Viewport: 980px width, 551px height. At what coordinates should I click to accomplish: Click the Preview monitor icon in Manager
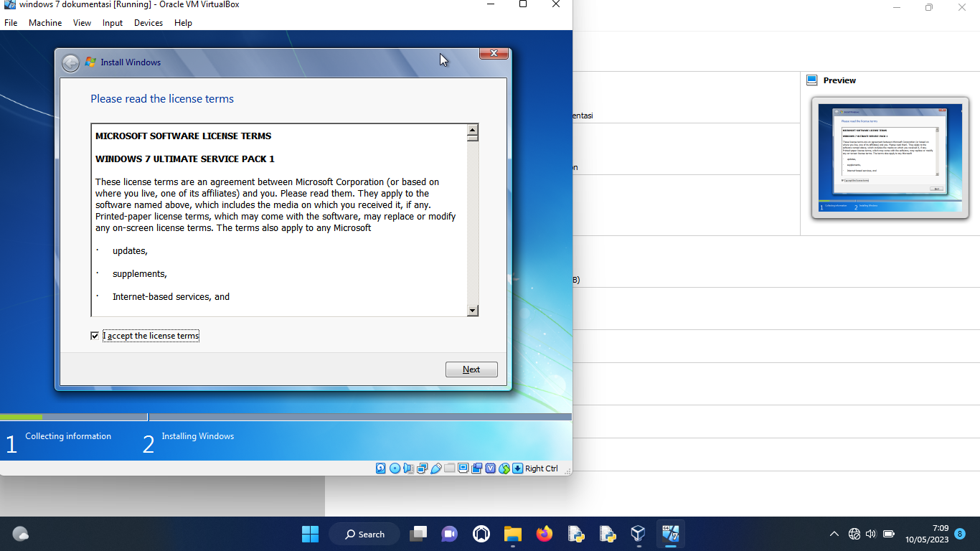pos(812,80)
